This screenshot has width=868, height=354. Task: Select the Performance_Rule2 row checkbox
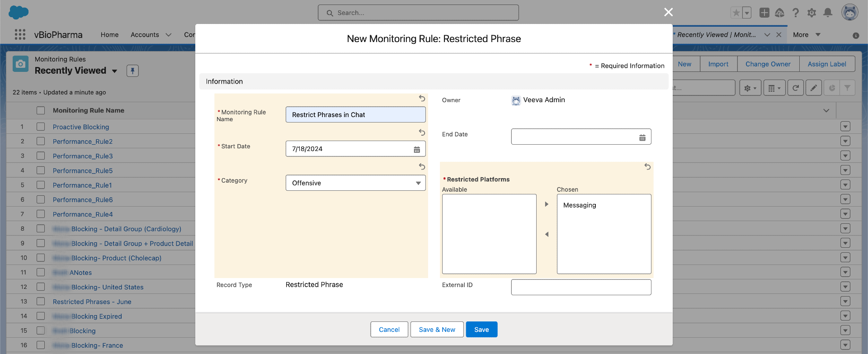pyautogui.click(x=41, y=142)
